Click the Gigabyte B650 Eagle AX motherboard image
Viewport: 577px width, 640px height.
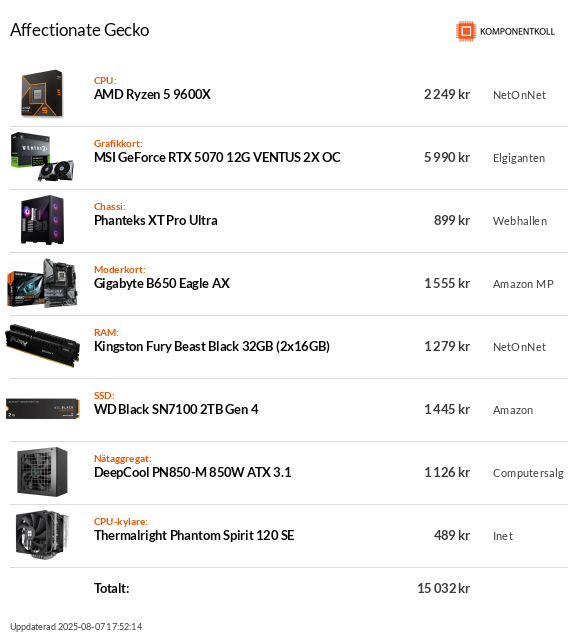point(42,283)
